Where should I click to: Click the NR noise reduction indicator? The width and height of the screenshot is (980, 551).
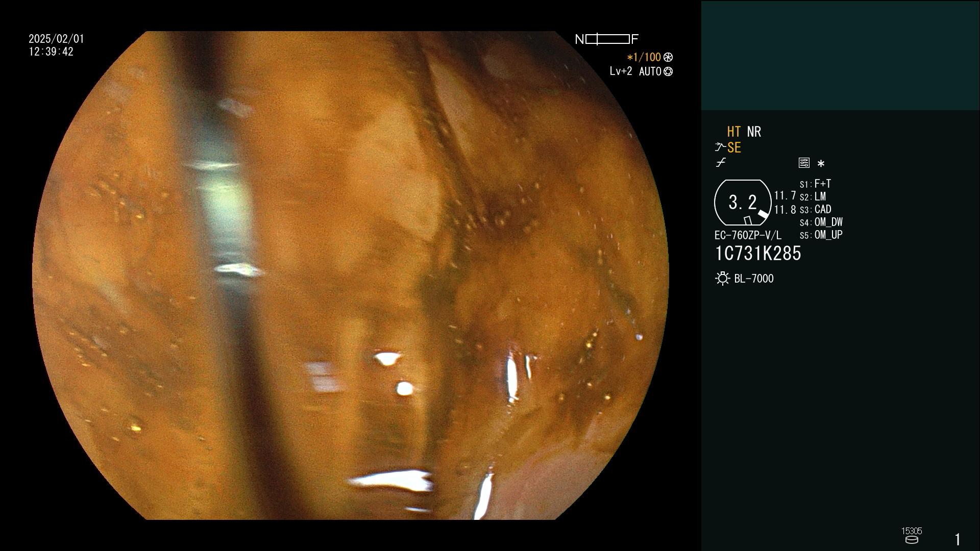(x=754, y=132)
